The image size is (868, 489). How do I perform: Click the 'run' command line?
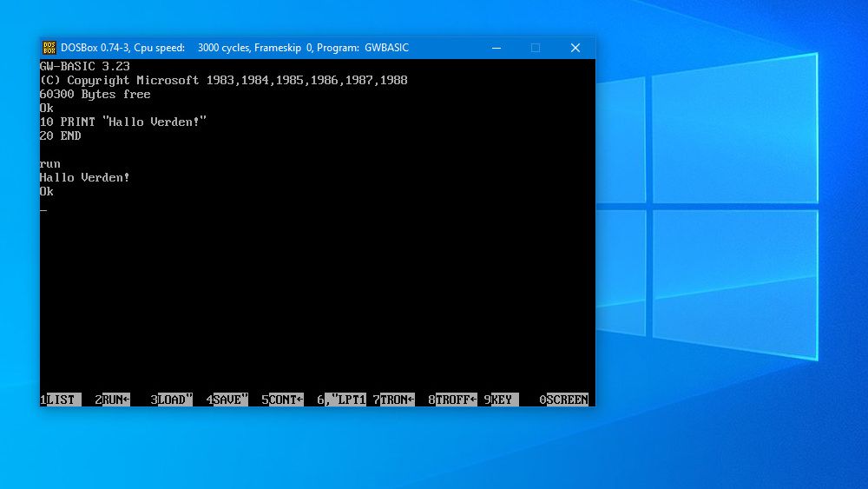click(x=50, y=164)
